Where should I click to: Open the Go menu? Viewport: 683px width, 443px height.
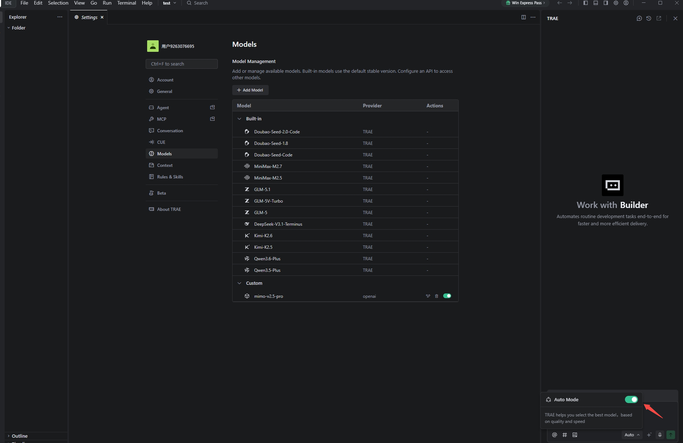(93, 3)
